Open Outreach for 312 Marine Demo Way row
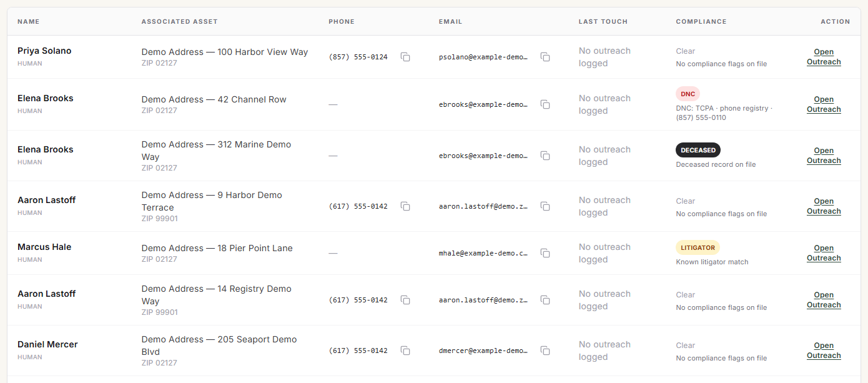 point(824,156)
